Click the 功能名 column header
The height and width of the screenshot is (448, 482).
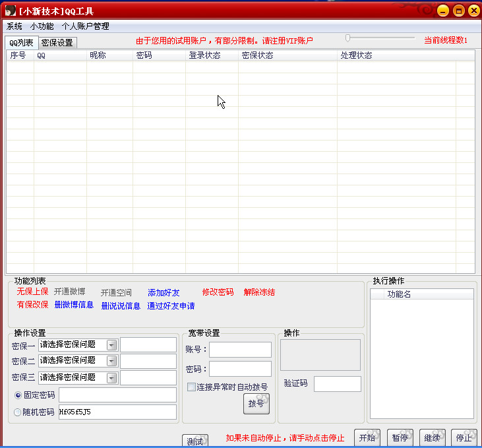click(429, 294)
